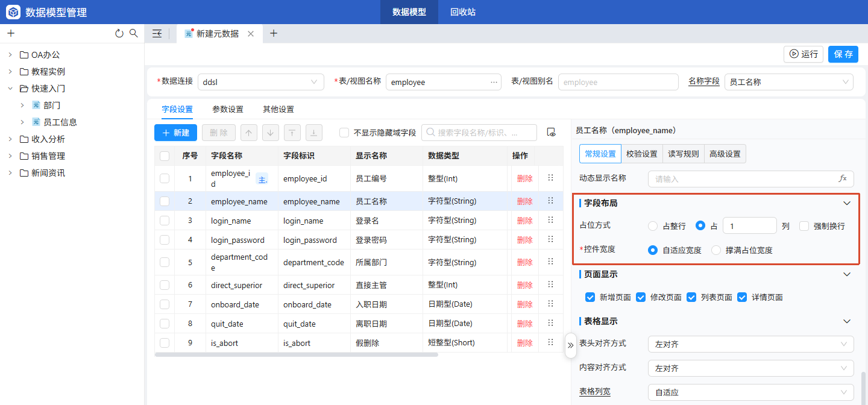This screenshot has width=868, height=405.
Task: Click the 运行 button
Action: coord(804,54)
